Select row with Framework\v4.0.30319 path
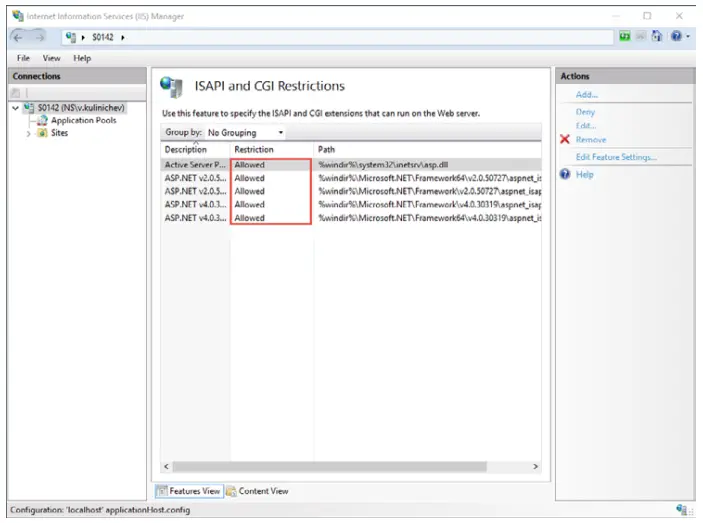Viewport: 703px width, 523px height. (351, 204)
